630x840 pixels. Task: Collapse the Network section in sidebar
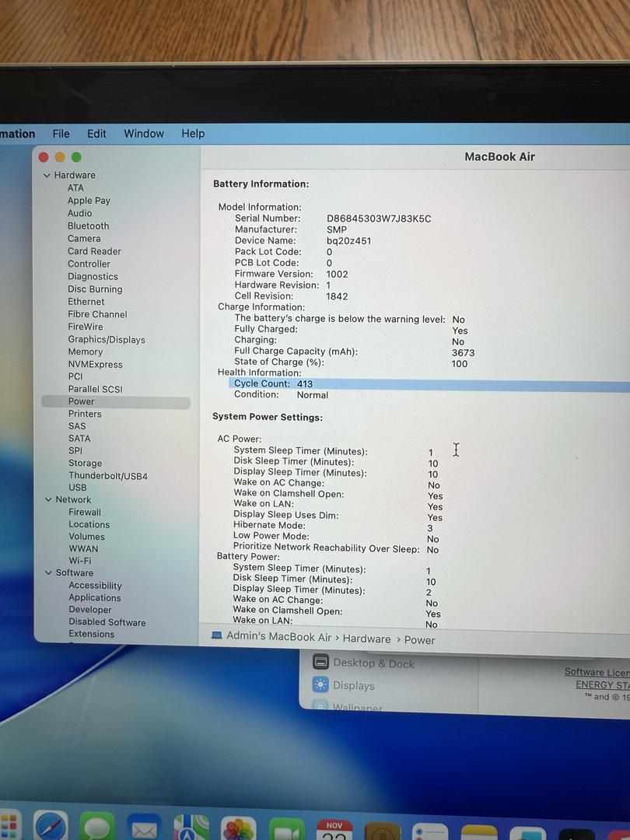tap(48, 500)
